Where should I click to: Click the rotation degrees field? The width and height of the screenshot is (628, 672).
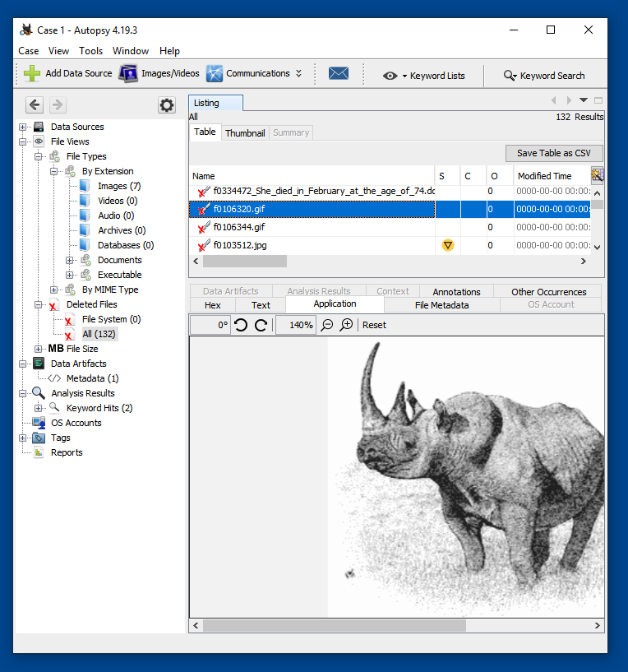click(210, 325)
